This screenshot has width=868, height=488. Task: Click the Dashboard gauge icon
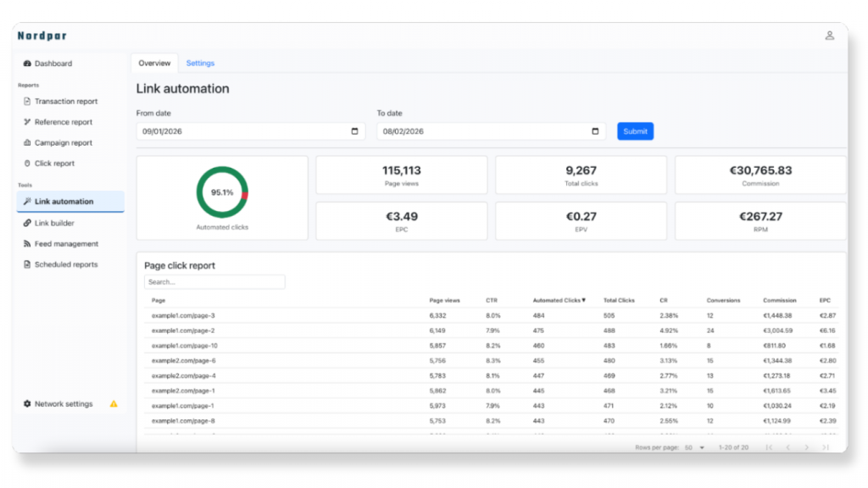(27, 64)
